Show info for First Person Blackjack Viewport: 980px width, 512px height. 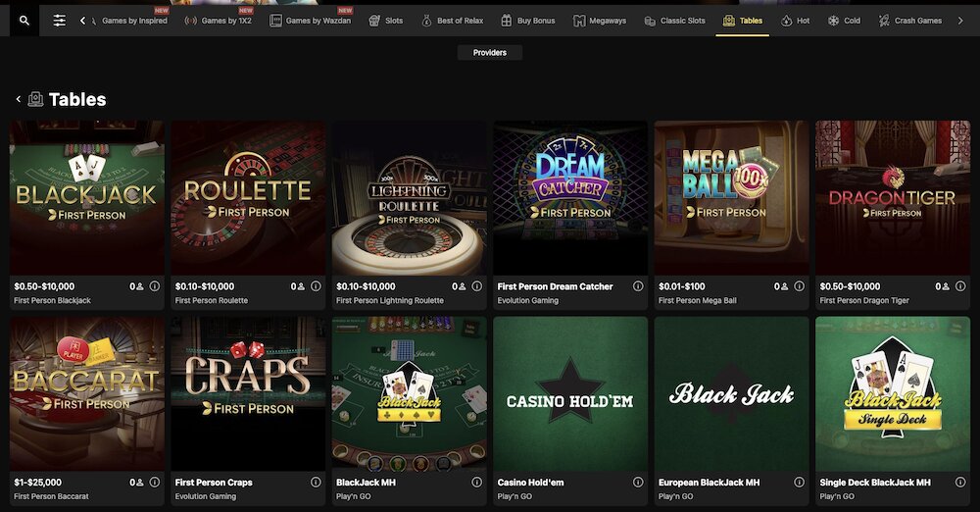point(155,286)
